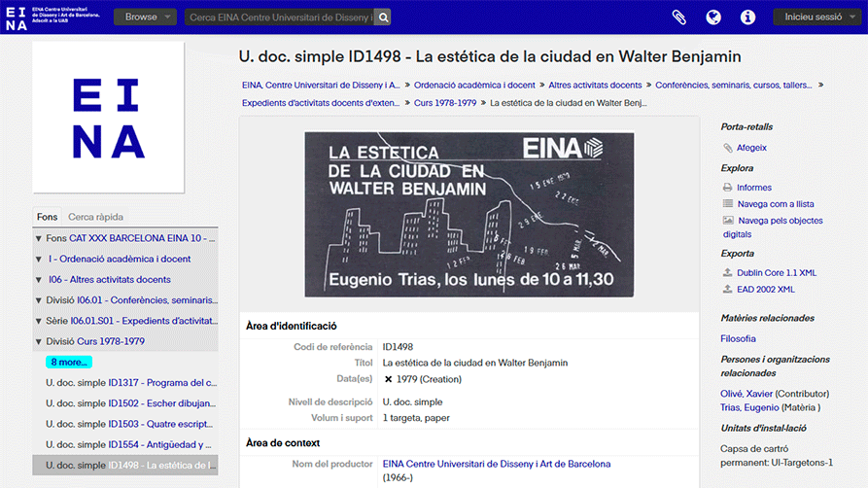
Task: Open ID1554 - Antigüedad y ... in tree
Action: pos(160,445)
